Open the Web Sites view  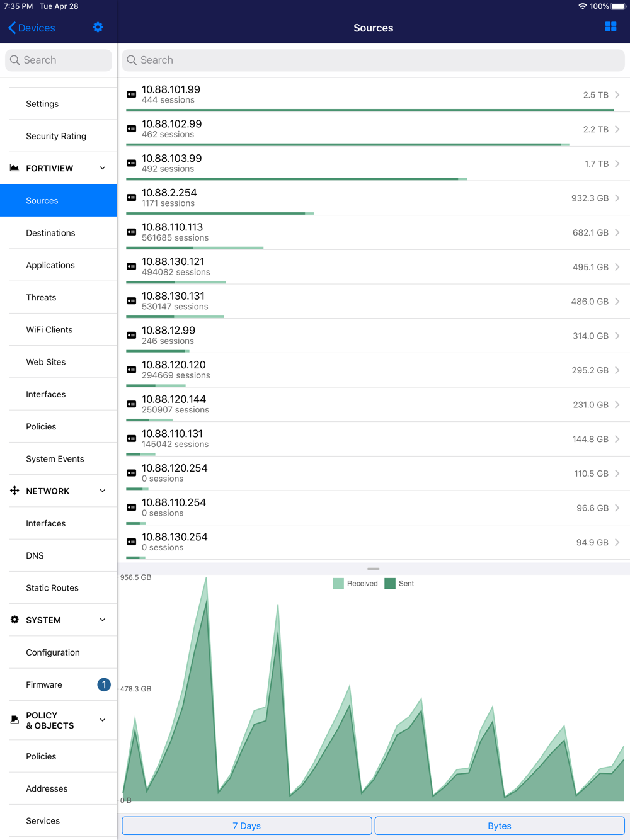point(59,362)
